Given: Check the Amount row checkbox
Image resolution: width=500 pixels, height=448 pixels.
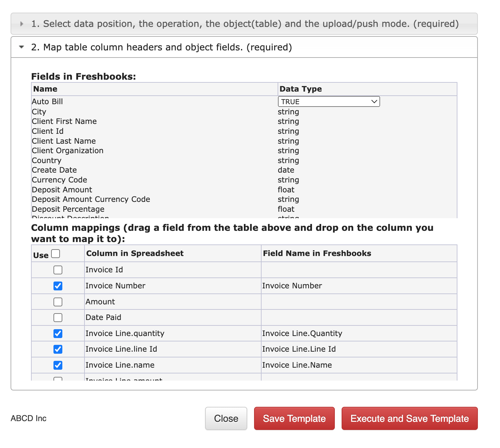Looking at the screenshot, I should click(58, 302).
